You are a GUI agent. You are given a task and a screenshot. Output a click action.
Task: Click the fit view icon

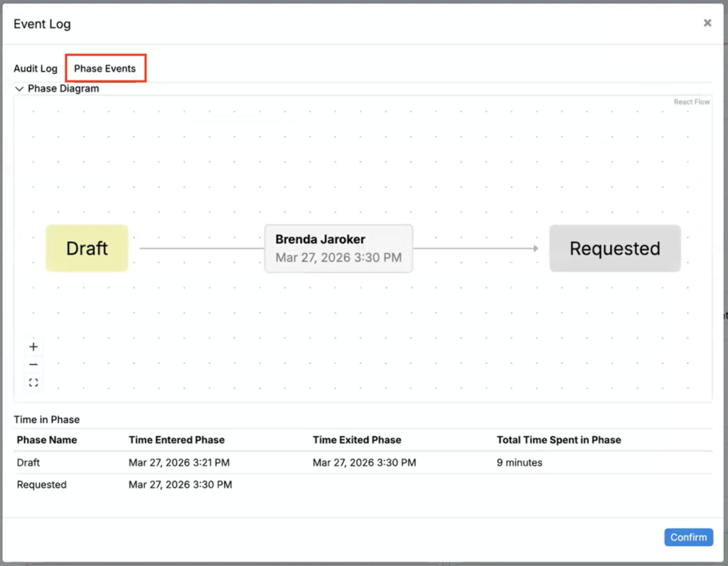click(x=33, y=383)
